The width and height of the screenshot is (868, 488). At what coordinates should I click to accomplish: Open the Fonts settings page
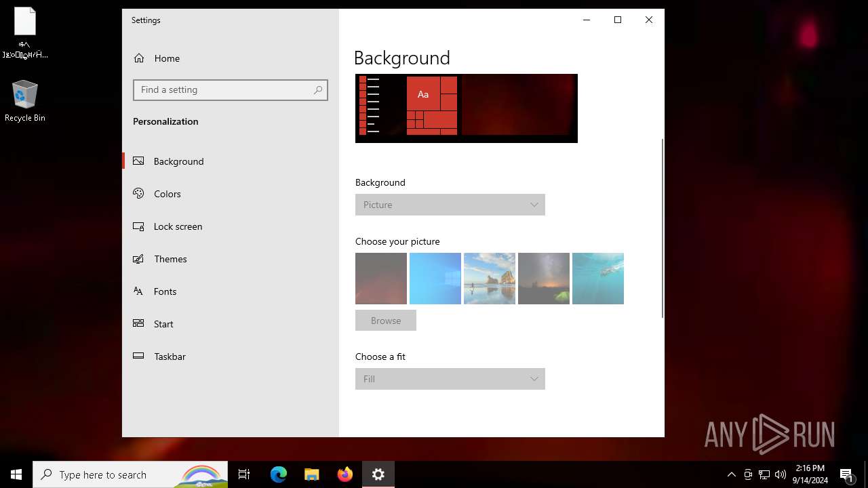pos(231,291)
